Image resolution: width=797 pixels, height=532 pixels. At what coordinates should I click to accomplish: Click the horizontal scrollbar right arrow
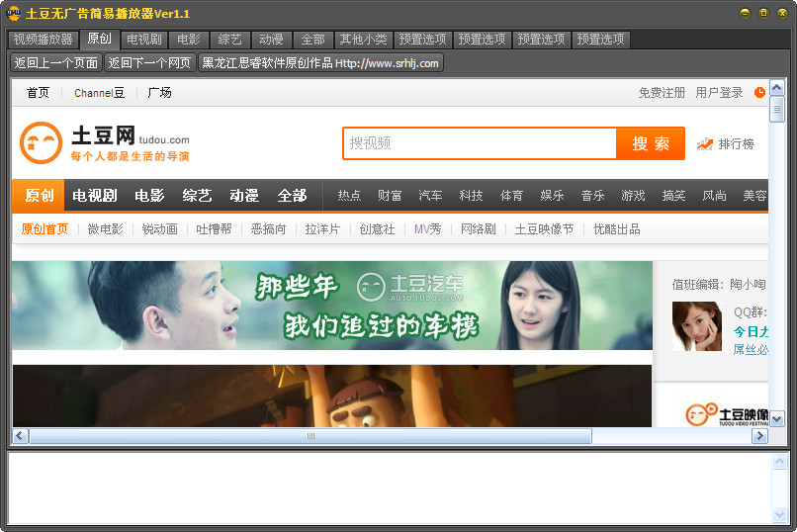click(x=759, y=435)
